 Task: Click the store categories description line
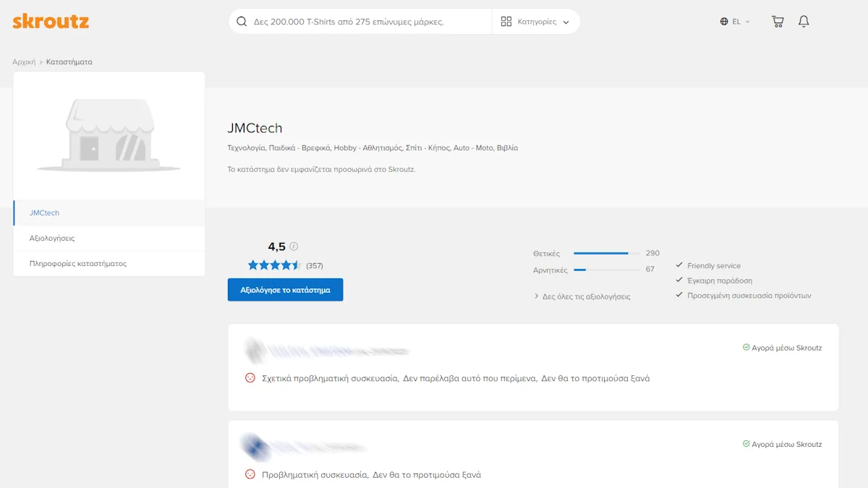click(x=373, y=147)
